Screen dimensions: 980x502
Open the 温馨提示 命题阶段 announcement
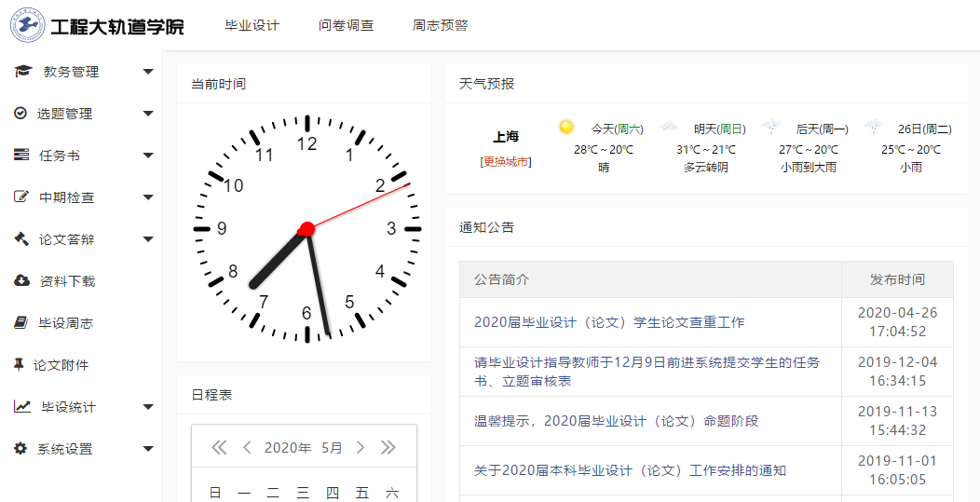point(617,421)
